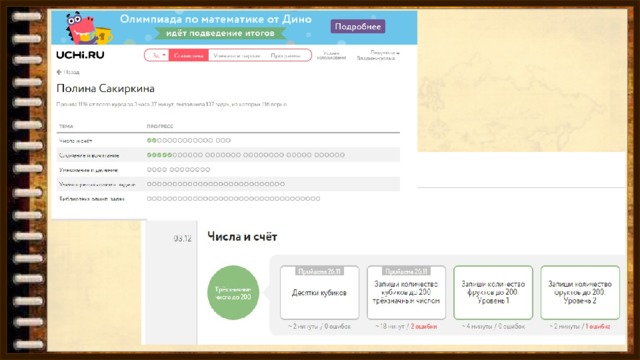Select the Сложение и вычитание topic row
The height and width of the screenshot is (360, 640).
228,155
